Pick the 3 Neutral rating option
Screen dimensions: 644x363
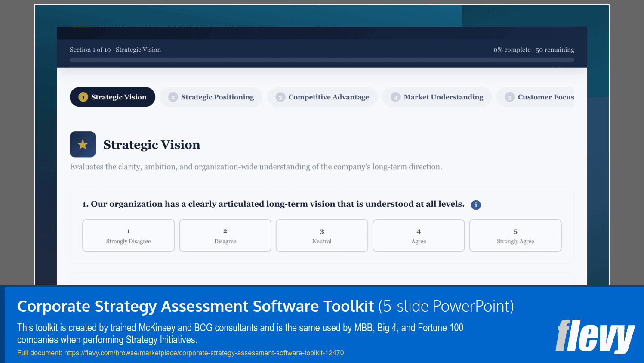click(x=322, y=236)
